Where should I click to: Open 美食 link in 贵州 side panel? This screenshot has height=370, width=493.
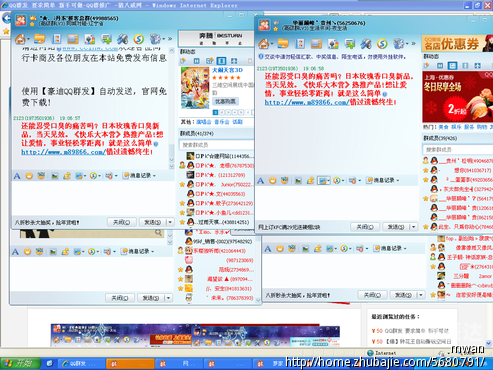[x=443, y=127]
